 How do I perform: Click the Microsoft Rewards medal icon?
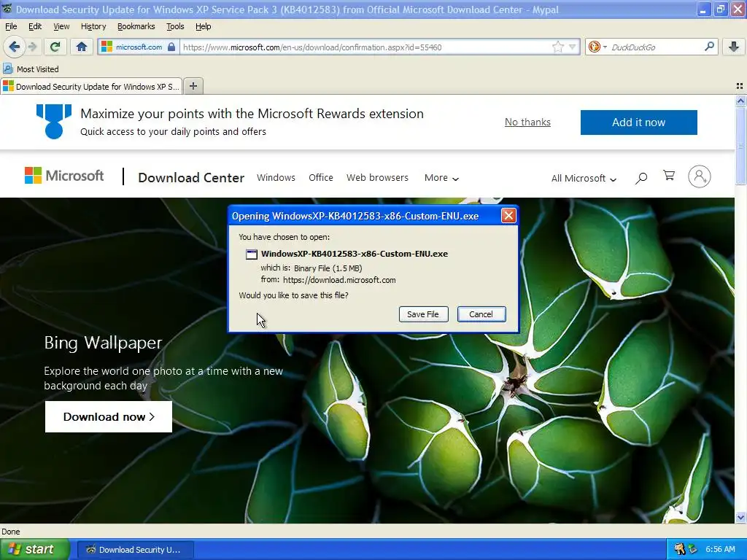click(54, 122)
